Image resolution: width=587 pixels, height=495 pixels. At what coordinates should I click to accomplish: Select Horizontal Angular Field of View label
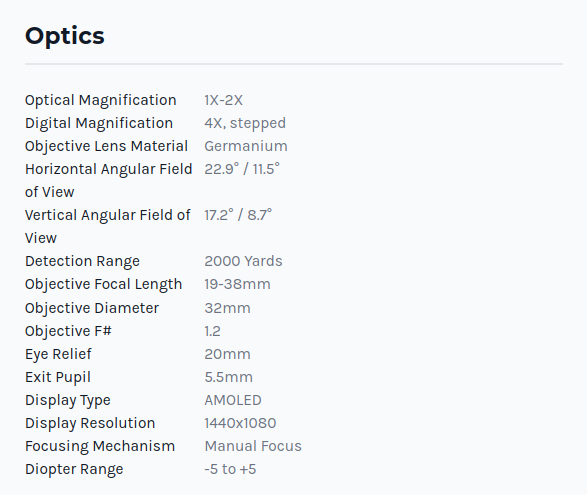pyautogui.click(x=109, y=180)
